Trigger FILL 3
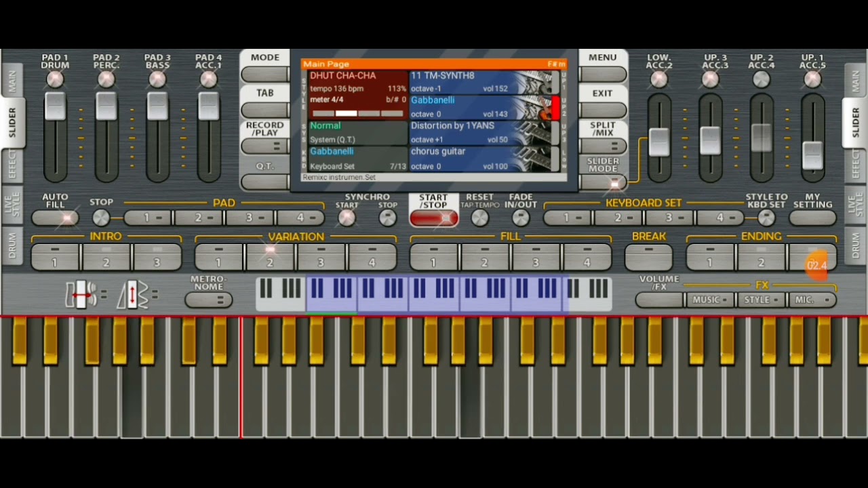The height and width of the screenshot is (488, 868). (x=536, y=258)
